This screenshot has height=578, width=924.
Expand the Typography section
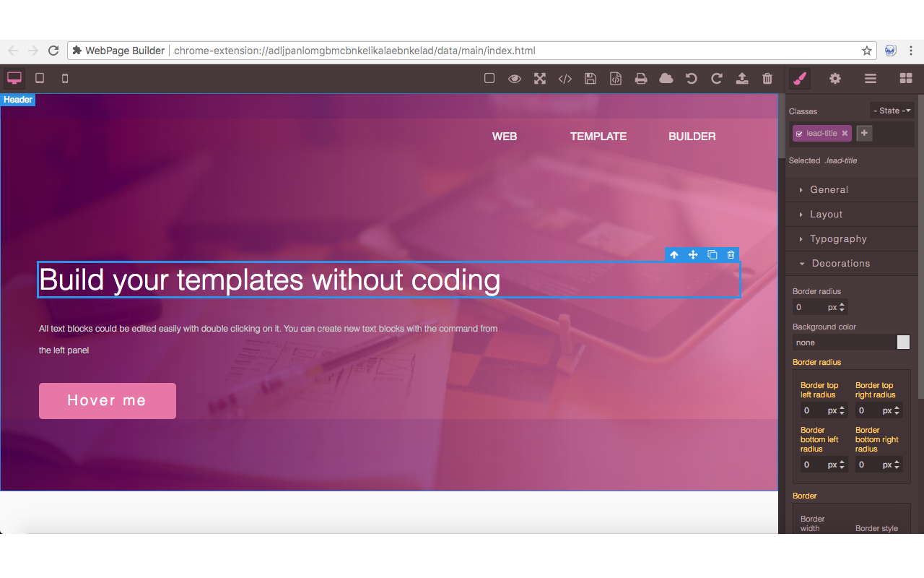(x=852, y=238)
